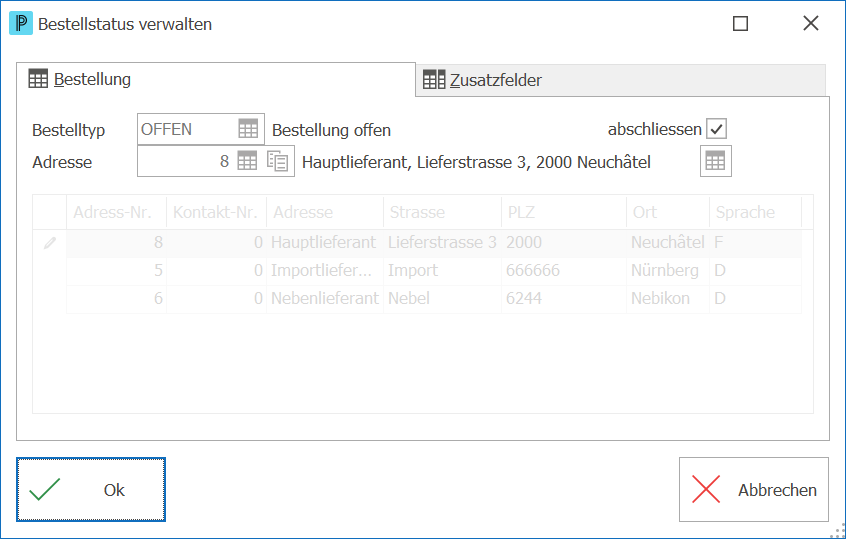
Task: Open the Adresse lookup table icon
Action: point(247,161)
